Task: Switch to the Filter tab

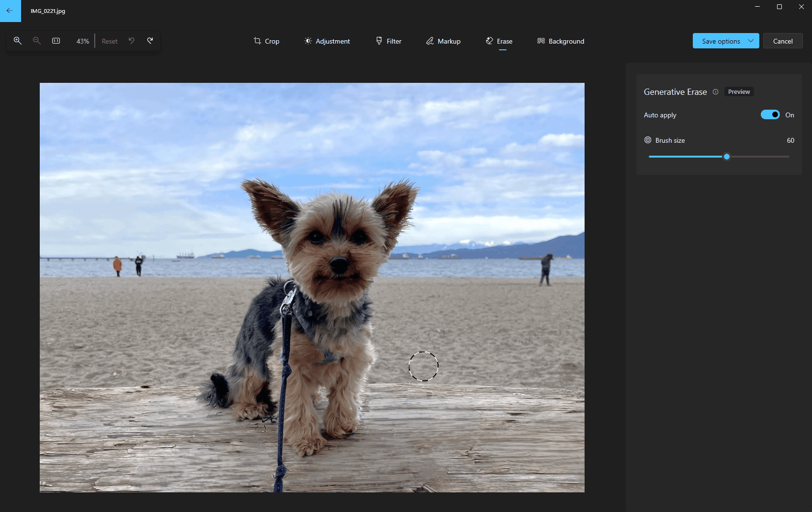Action: click(388, 41)
